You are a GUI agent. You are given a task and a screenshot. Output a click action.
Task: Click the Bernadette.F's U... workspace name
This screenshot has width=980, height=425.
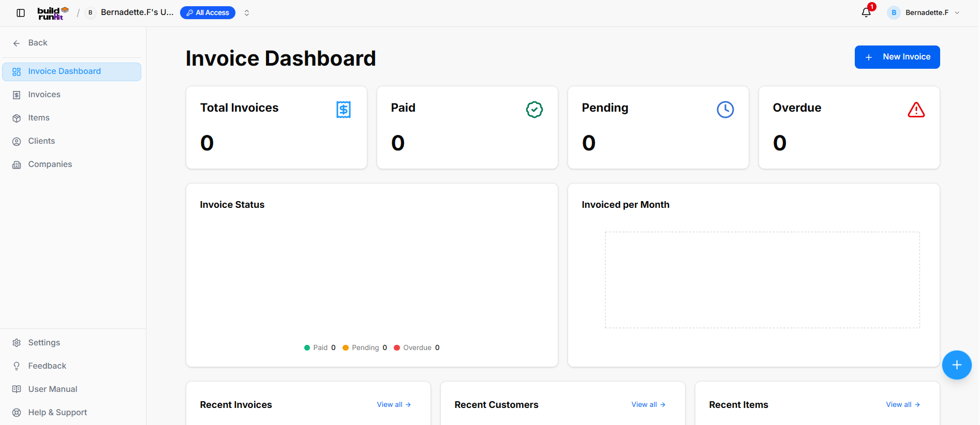point(137,12)
